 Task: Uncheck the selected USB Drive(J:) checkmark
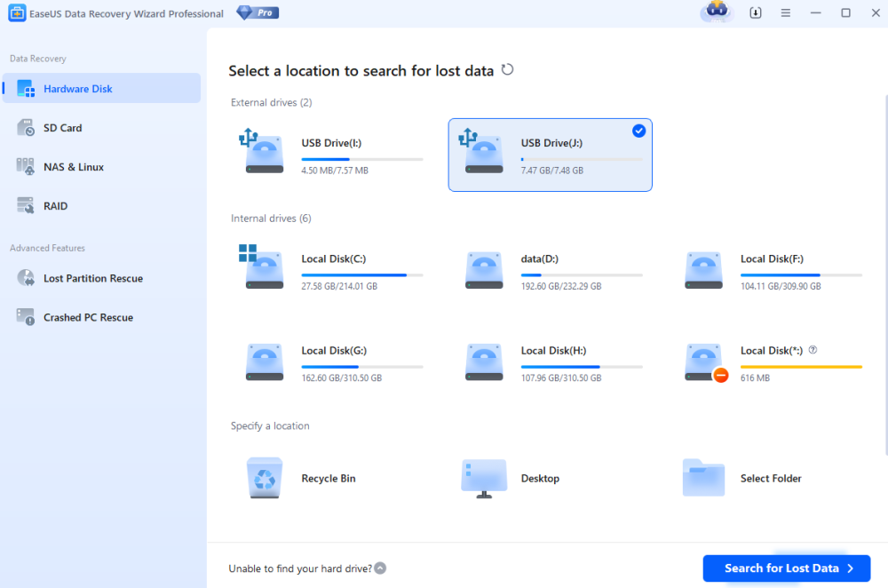638,131
